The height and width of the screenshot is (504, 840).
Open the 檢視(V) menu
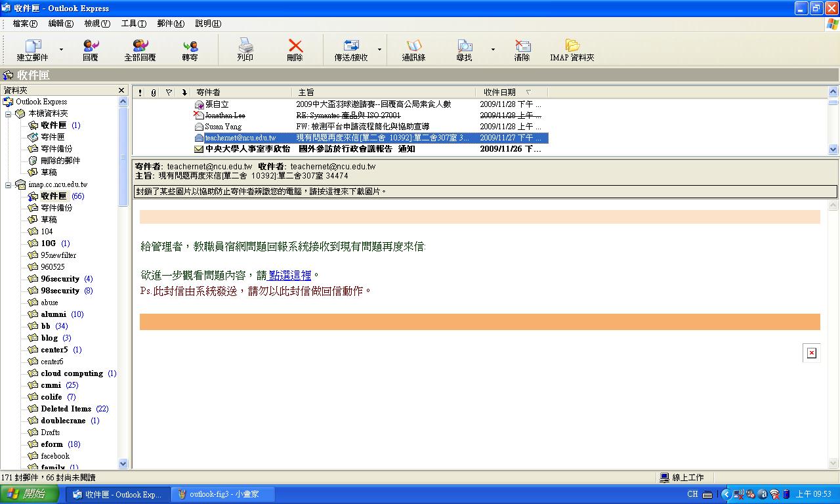pos(97,24)
